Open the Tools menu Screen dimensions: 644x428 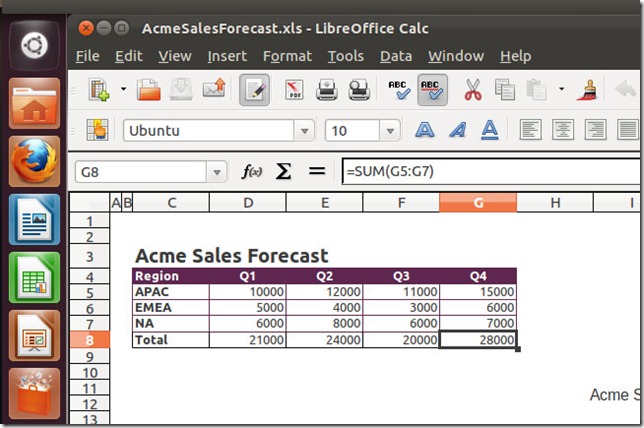click(345, 56)
